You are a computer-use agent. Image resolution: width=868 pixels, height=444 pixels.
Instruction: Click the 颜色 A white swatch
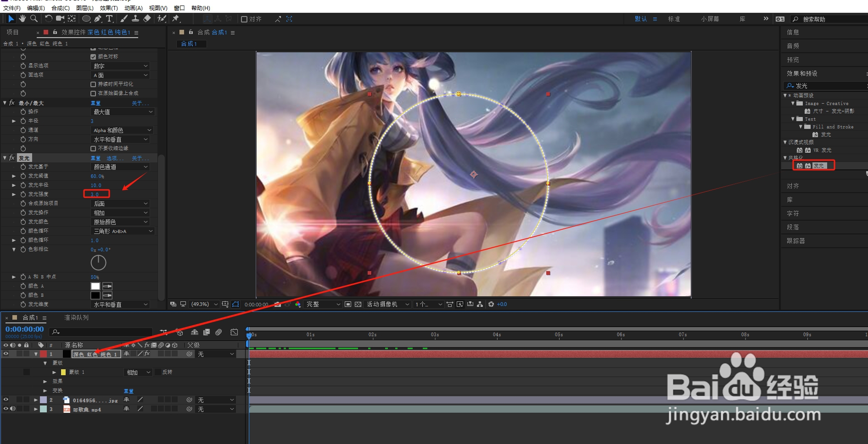pos(95,286)
